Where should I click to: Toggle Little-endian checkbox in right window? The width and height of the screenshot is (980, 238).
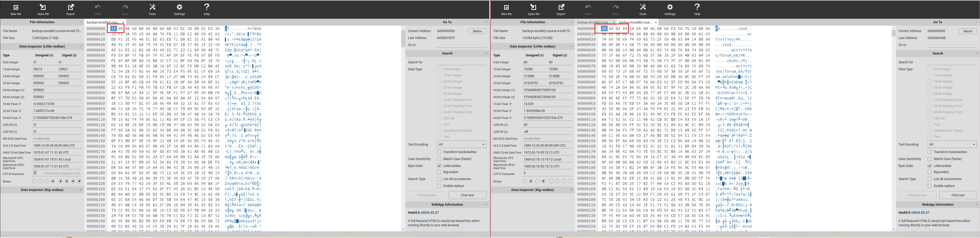point(929,166)
